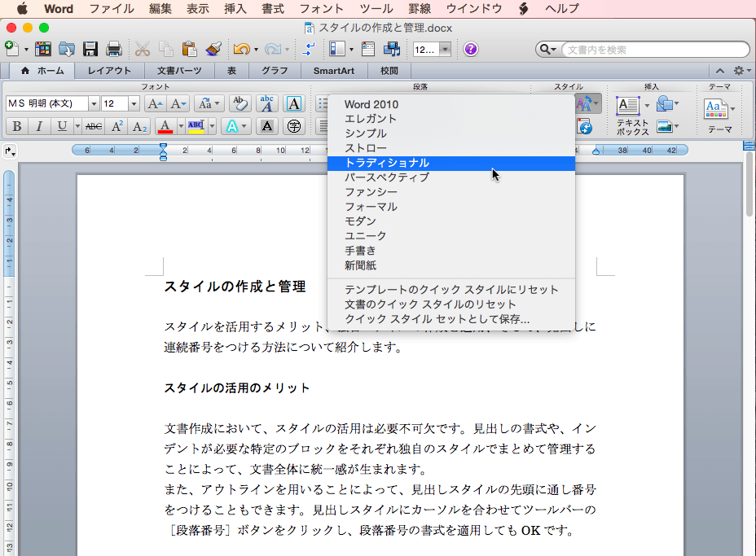The width and height of the screenshot is (756, 556).
Task: Click the Print icon
Action: click(114, 49)
